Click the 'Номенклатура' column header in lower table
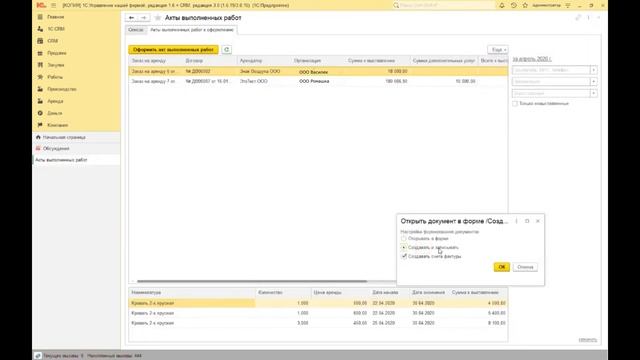 146,293
